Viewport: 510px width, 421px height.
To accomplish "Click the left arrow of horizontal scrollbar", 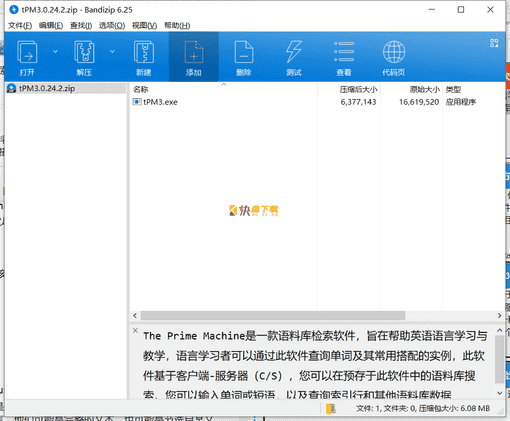I will (135, 315).
